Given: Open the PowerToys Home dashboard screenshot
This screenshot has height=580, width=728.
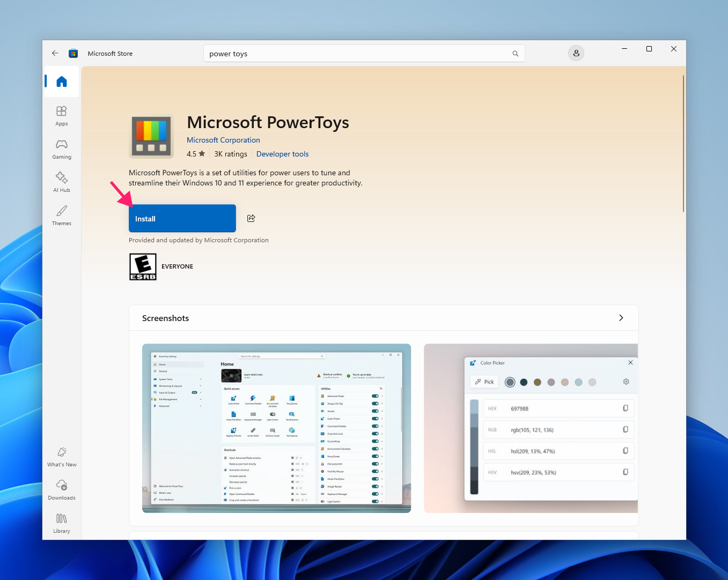Looking at the screenshot, I should pyautogui.click(x=276, y=428).
